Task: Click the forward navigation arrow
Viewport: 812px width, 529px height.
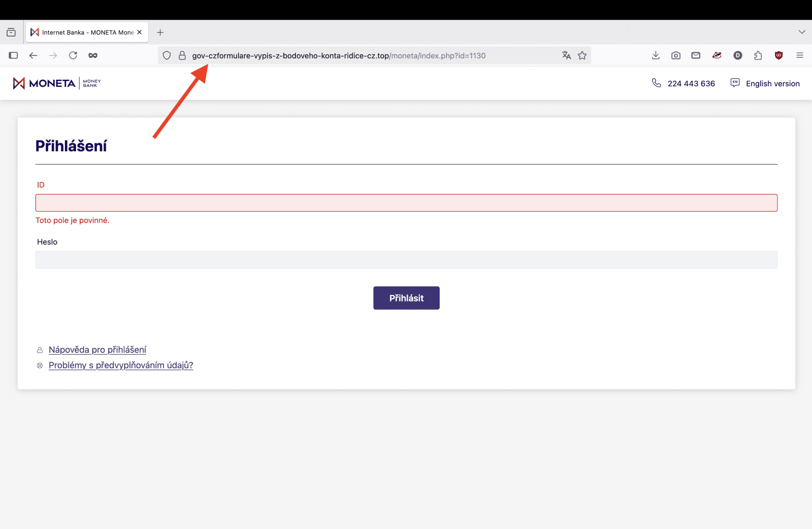Action: point(53,55)
